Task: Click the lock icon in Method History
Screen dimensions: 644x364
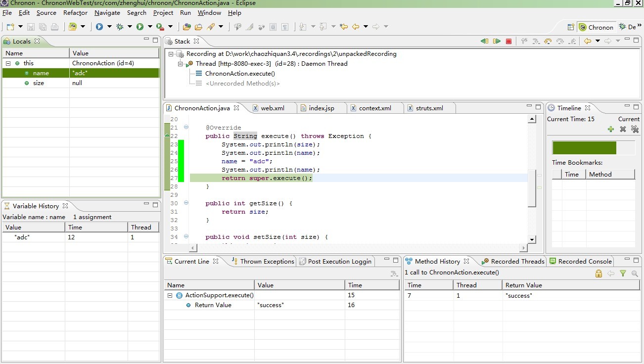Action: pyautogui.click(x=598, y=273)
